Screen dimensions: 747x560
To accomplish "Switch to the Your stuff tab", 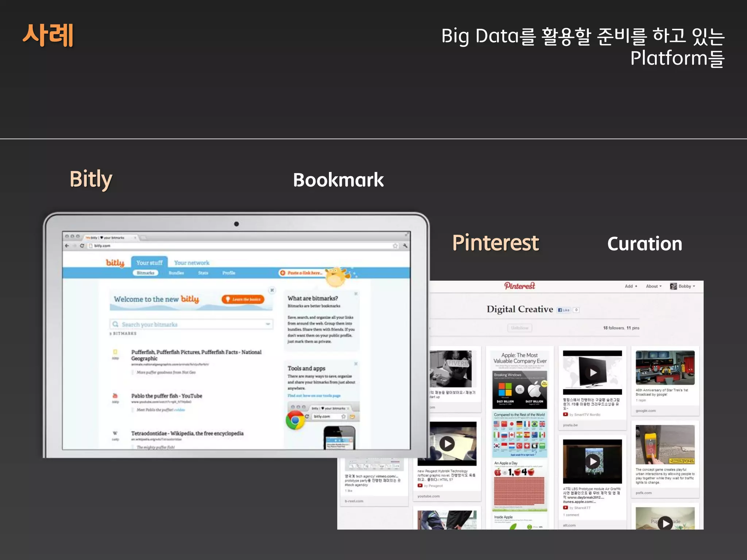I will (x=150, y=262).
